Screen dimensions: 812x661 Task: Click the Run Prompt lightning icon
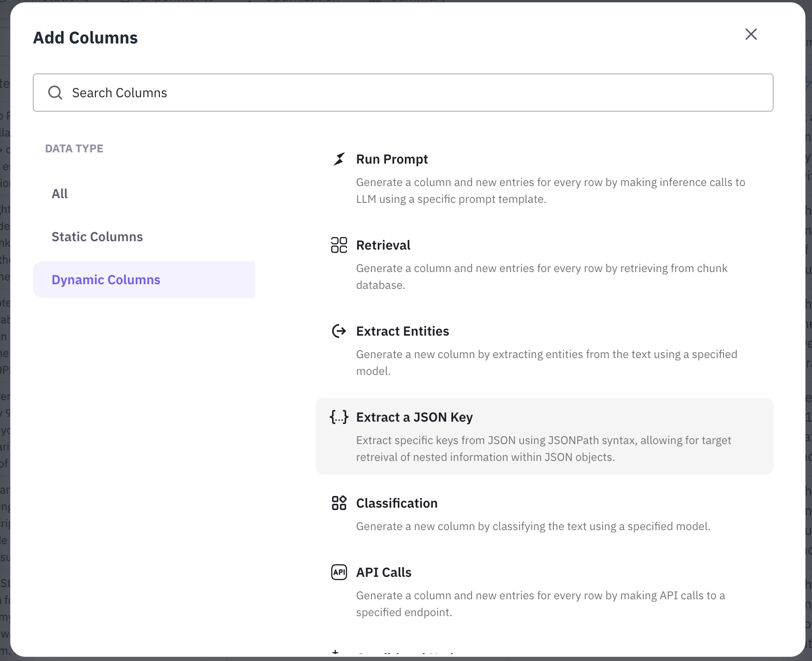(x=339, y=159)
